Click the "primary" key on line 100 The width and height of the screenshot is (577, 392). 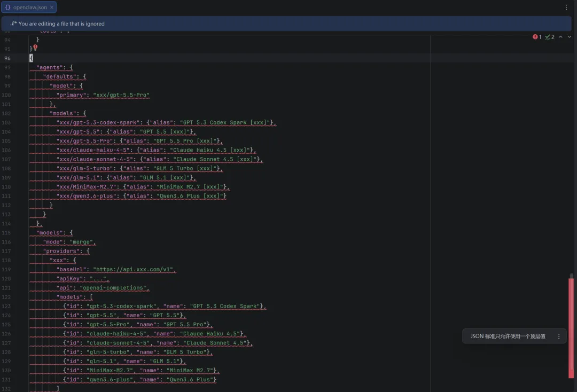[72, 95]
